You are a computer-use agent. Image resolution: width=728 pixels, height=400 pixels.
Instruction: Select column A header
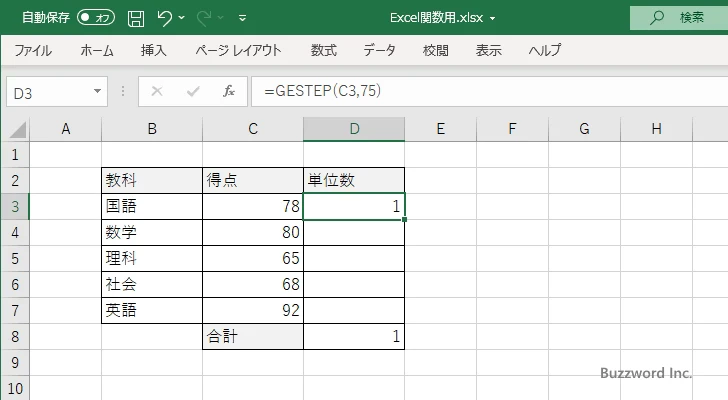coord(65,129)
